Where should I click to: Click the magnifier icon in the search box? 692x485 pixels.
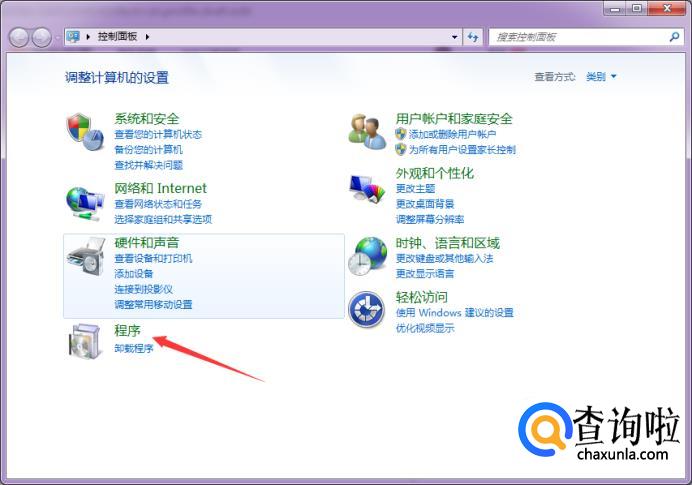pyautogui.click(x=674, y=37)
